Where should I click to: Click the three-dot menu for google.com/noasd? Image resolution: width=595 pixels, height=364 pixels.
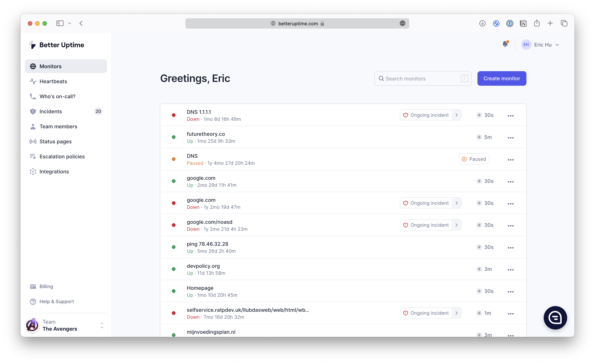pos(510,225)
